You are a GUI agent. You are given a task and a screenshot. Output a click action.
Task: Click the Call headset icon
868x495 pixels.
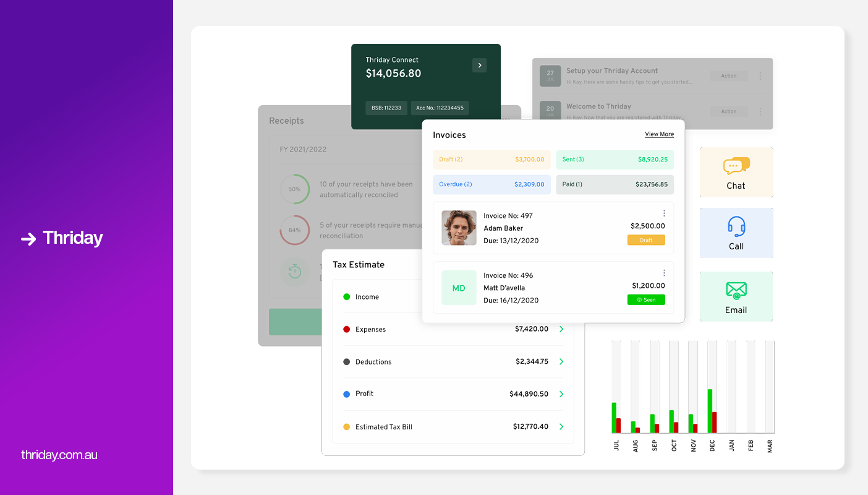(736, 226)
